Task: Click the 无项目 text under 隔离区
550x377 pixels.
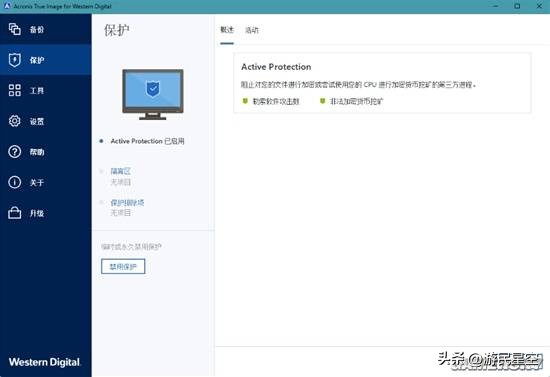Action: point(120,182)
